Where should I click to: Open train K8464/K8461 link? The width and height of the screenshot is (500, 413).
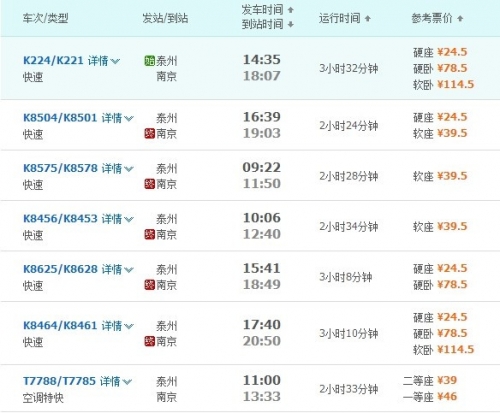click(x=60, y=325)
